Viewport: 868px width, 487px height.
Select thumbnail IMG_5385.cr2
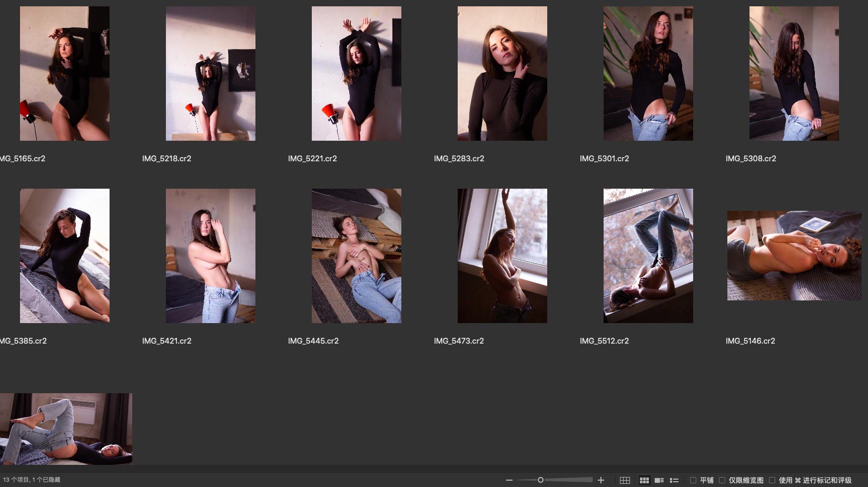click(64, 256)
